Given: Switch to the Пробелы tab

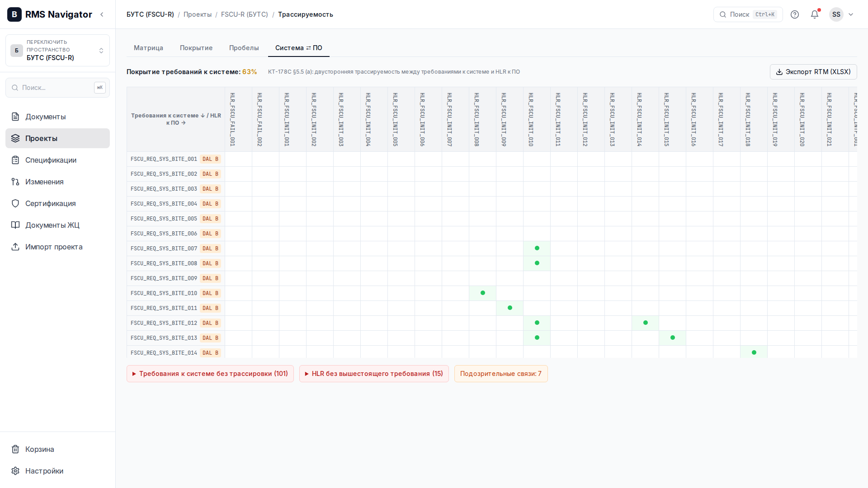Looking at the screenshot, I should [x=244, y=48].
